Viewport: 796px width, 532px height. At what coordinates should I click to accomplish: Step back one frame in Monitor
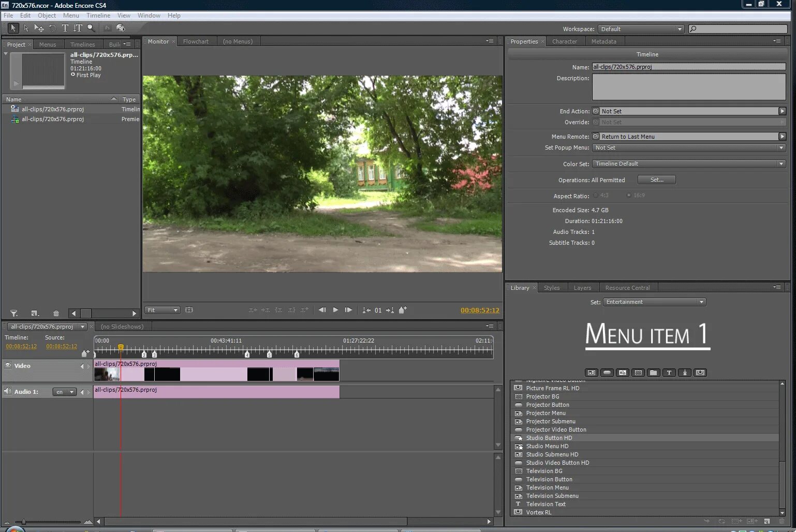[x=322, y=310]
